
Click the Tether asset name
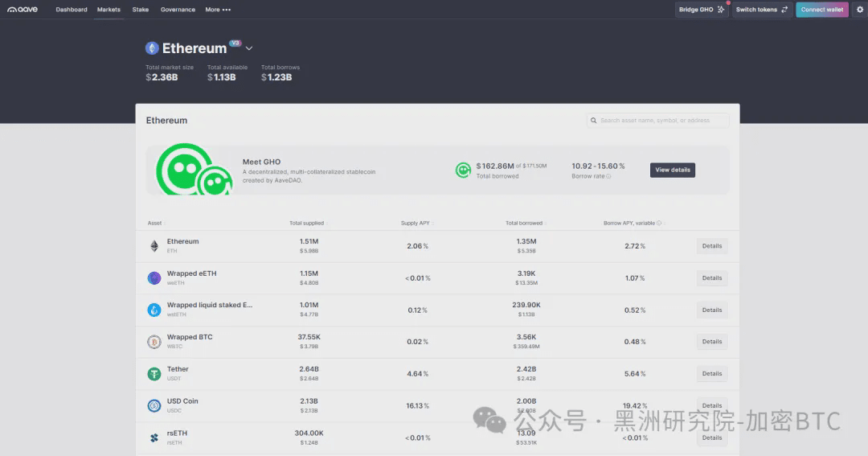[x=178, y=370]
